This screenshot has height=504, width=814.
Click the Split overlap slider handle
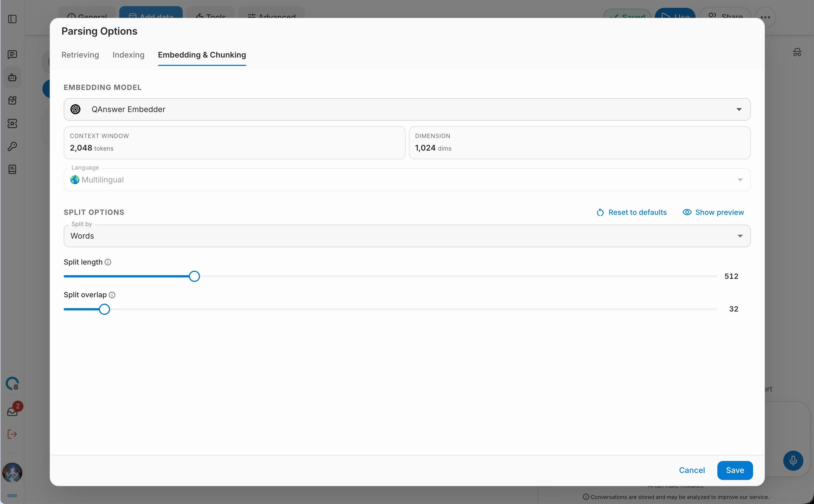point(104,309)
